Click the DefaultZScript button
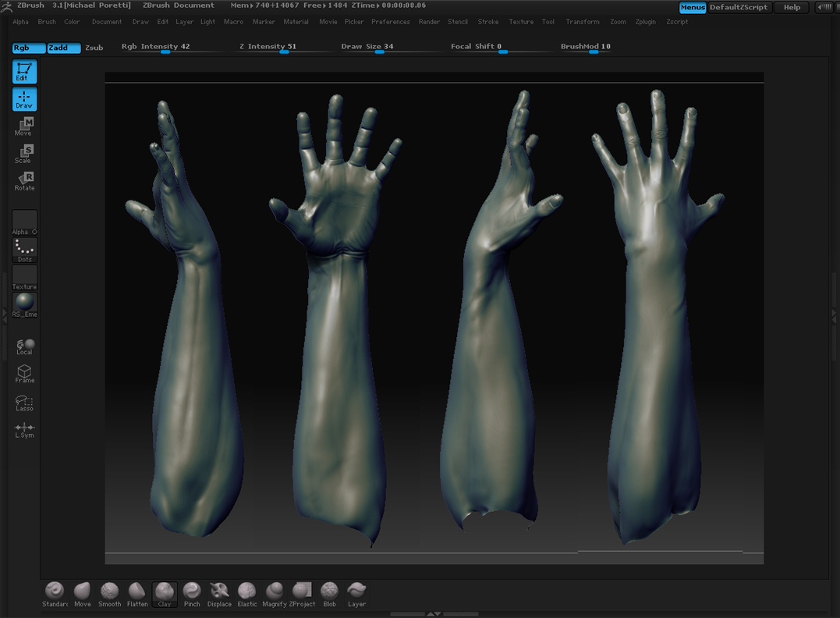840x618 pixels. [x=739, y=8]
